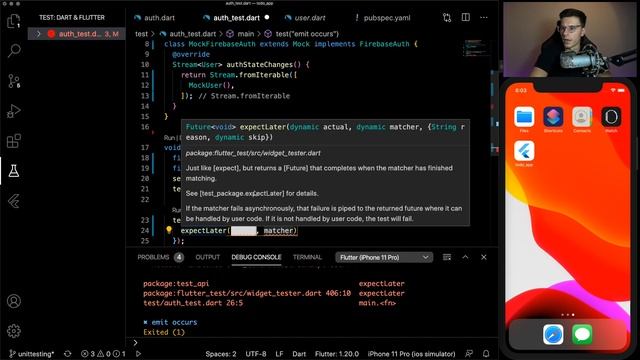Open Safari in the simulator dock
The width and height of the screenshot is (640, 360).
553,334
